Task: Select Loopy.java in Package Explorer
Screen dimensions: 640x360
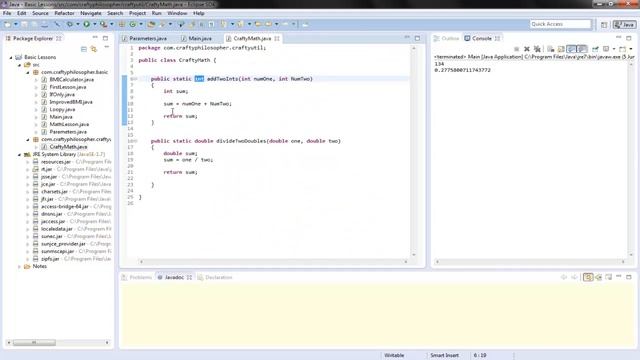Action: pyautogui.click(x=62, y=109)
